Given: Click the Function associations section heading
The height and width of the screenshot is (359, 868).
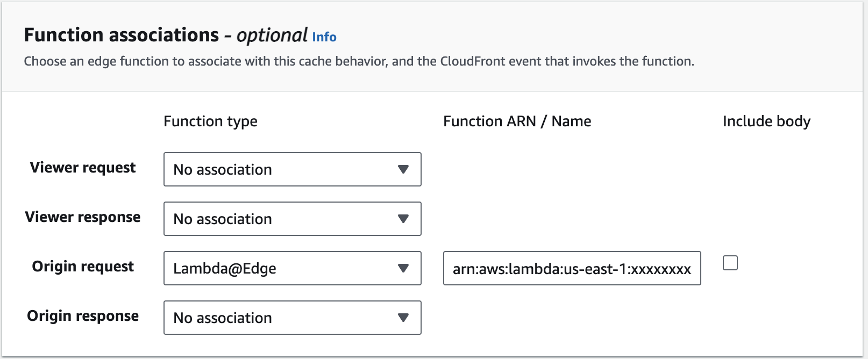Looking at the screenshot, I should pos(122,35).
